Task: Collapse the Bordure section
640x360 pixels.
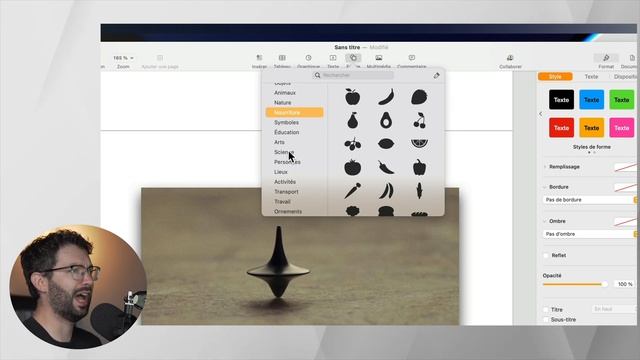Action: 545,187
